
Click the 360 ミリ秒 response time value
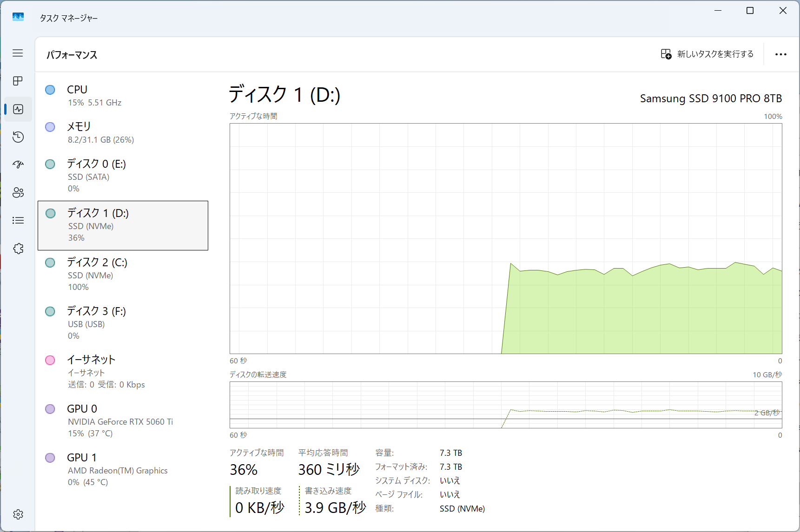click(x=329, y=470)
